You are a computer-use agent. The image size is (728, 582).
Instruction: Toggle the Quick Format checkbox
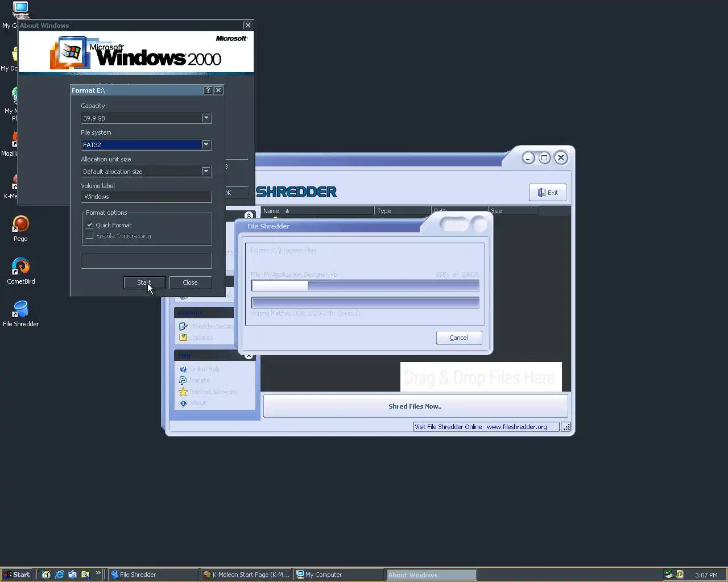[89, 225]
